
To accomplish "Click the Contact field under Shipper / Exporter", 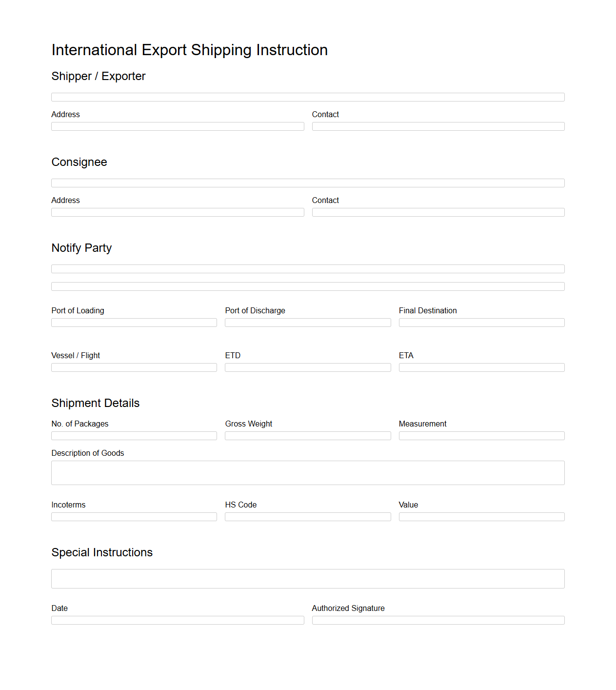I will tap(438, 126).
